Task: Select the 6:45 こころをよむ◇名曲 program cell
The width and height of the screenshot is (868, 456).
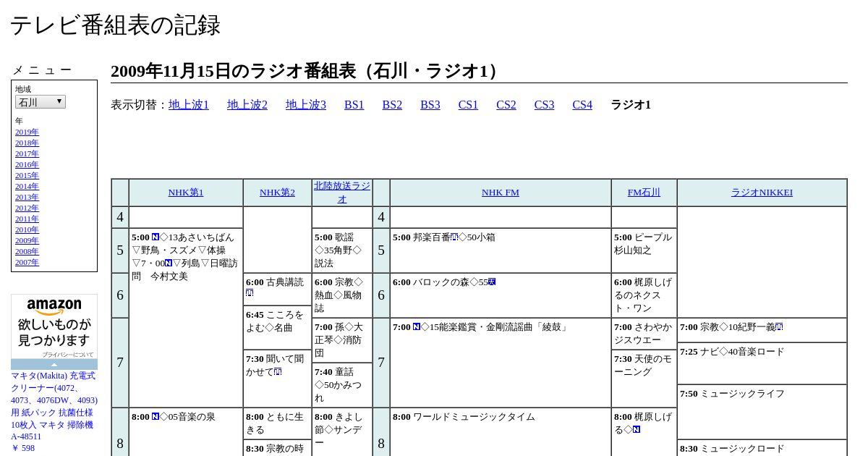Action: pyautogui.click(x=277, y=327)
